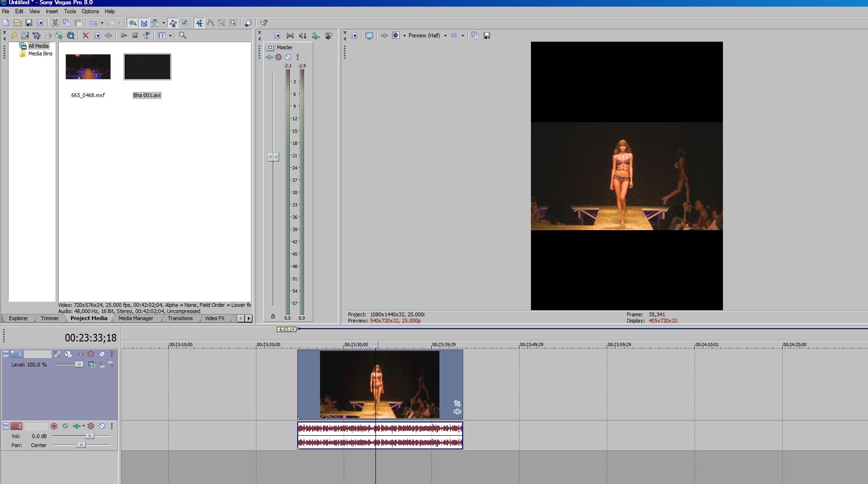Viewport: 868px width, 484px height.
Task: Open the Preview (Half) quality dropdown
Action: (427, 36)
